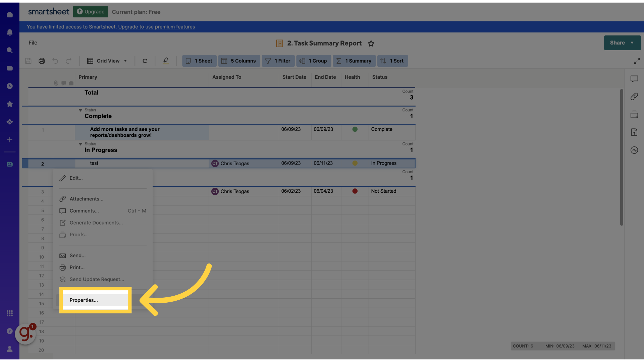Open the Proofs panel icon

pyautogui.click(x=634, y=114)
